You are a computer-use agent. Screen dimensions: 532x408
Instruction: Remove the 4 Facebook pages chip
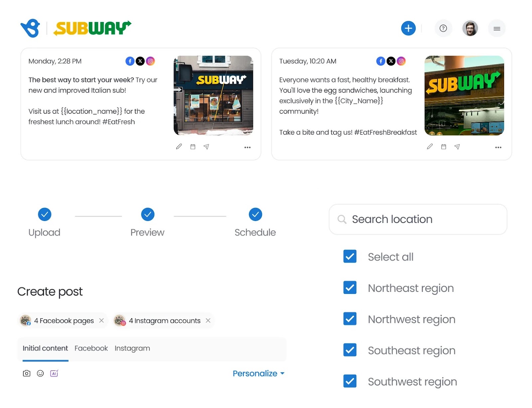101,320
